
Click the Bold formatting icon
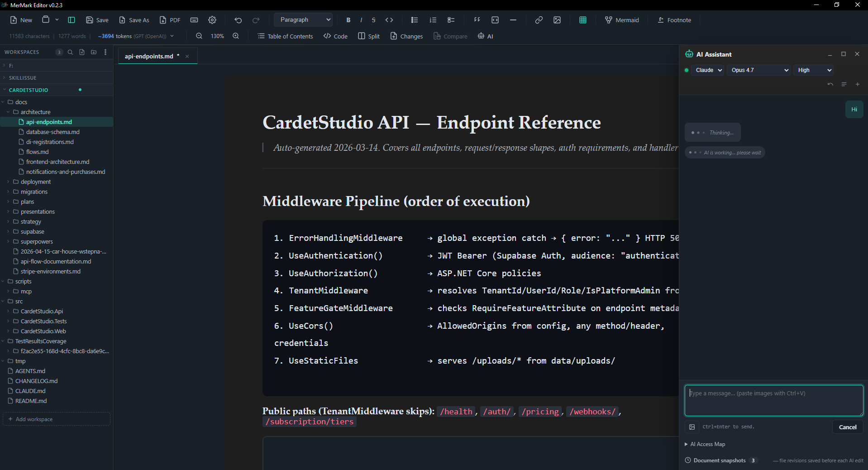(348, 20)
